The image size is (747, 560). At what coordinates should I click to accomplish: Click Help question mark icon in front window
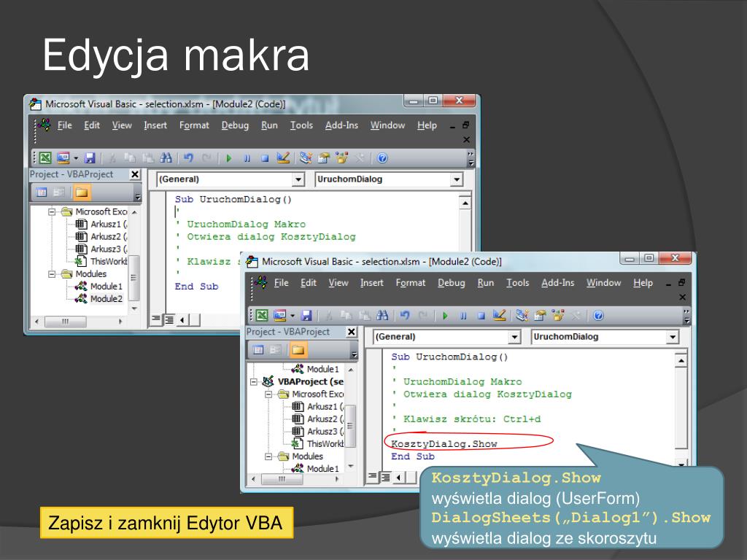(x=598, y=315)
